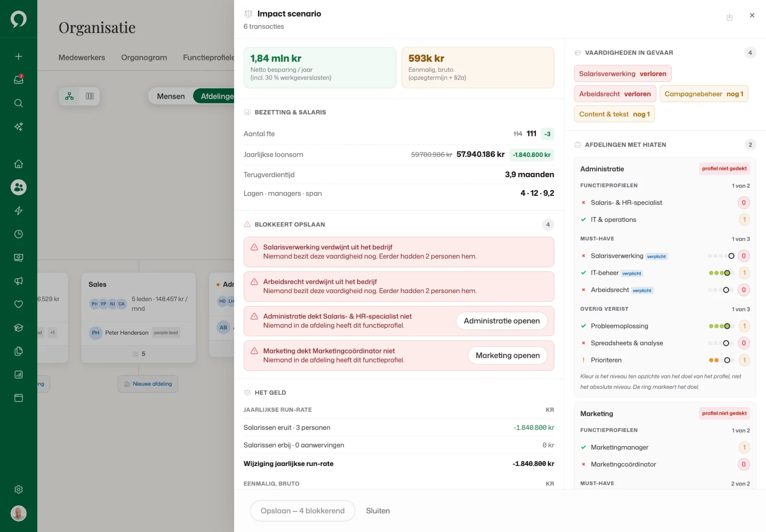Click the sparkle AI assistant icon
Viewport: 766px width, 532px height.
pos(19,126)
